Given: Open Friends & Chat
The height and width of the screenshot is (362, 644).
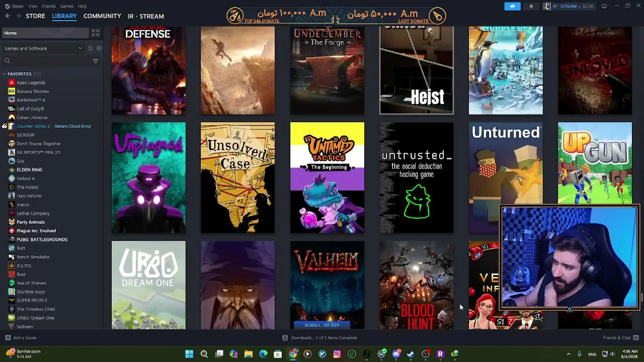Looking at the screenshot, I should coord(620,338).
